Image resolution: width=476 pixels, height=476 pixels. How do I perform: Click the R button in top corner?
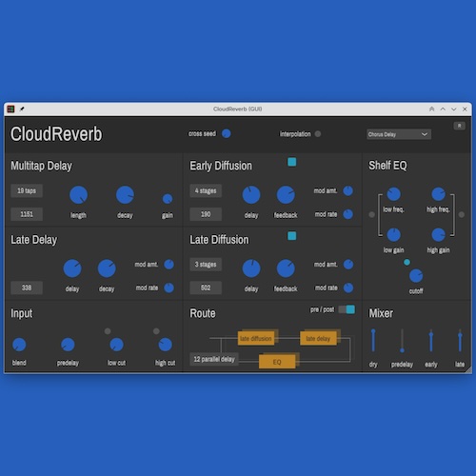pyautogui.click(x=459, y=126)
